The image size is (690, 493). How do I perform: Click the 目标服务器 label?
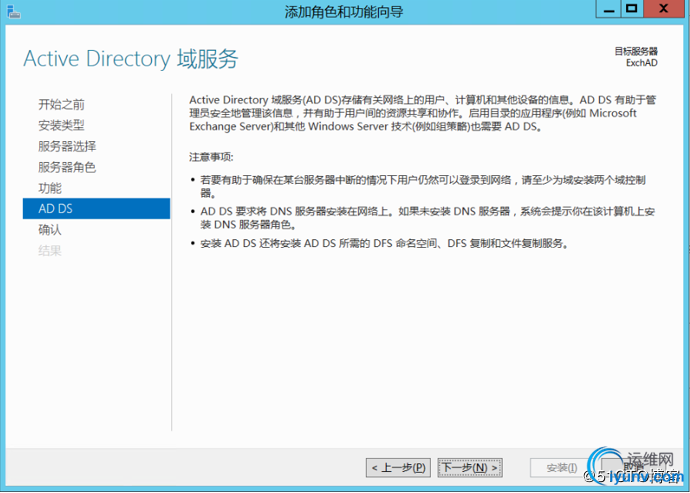click(x=636, y=52)
